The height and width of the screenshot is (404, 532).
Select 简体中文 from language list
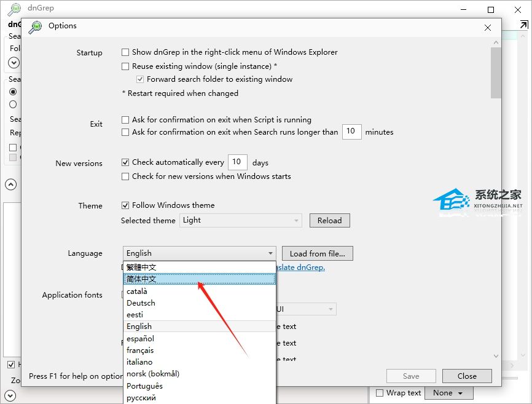199,279
